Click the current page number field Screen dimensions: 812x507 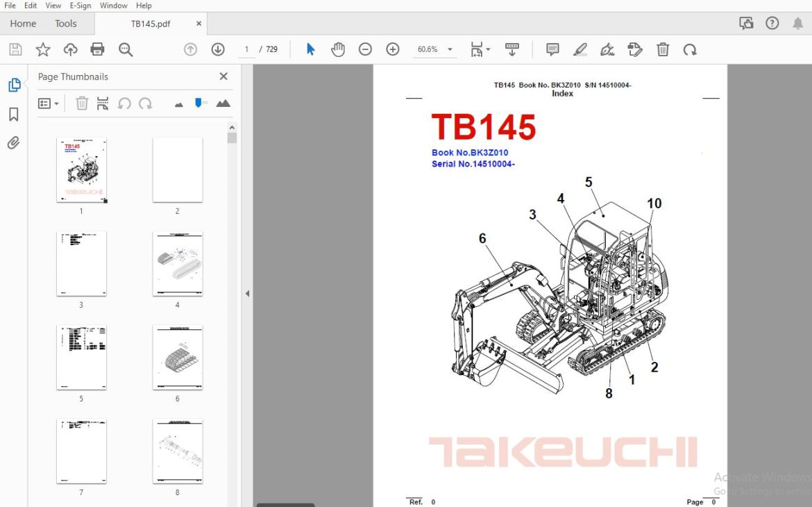[x=246, y=50]
